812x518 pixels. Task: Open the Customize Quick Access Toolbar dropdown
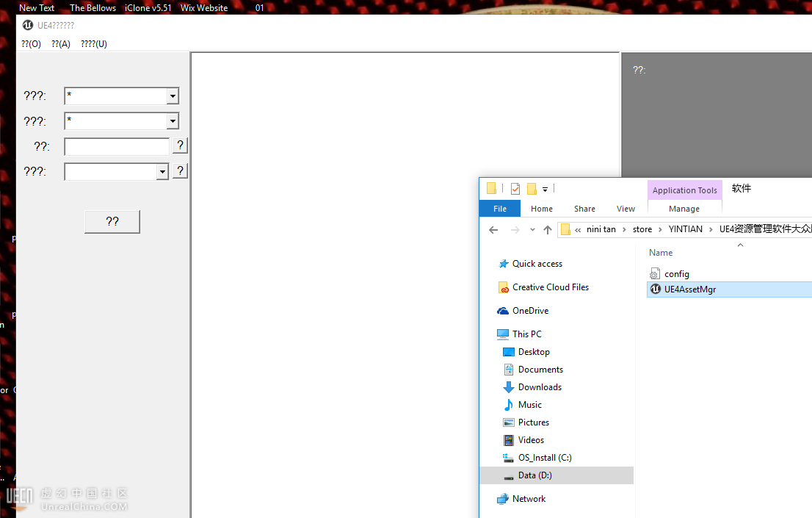[545, 190]
